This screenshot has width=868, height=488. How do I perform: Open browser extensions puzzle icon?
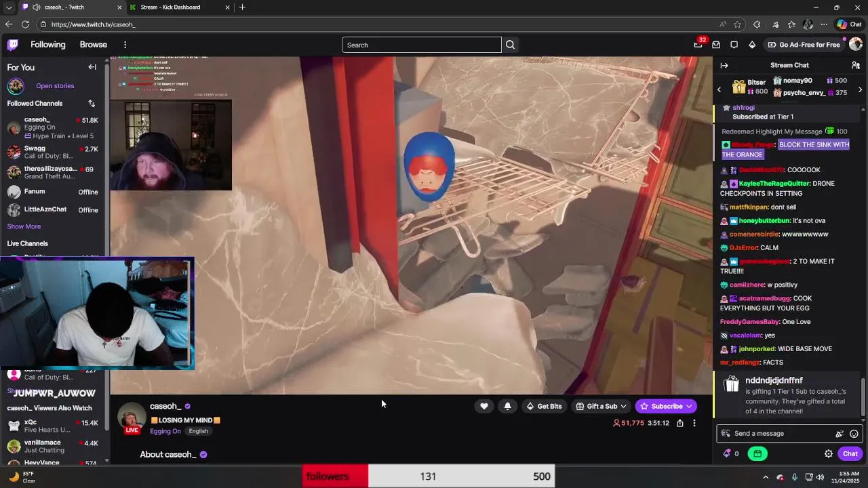click(x=757, y=24)
